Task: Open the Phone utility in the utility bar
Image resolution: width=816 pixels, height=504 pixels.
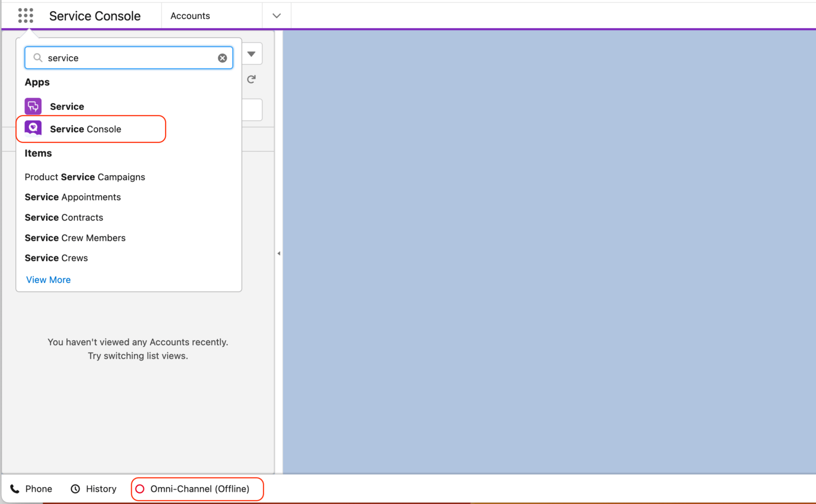Action: [x=31, y=489]
